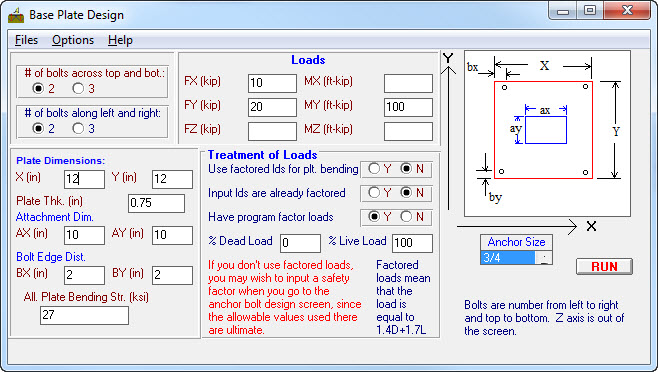Click the Plate Thk. (in) field
This screenshot has height=372, width=658.
coord(157,203)
